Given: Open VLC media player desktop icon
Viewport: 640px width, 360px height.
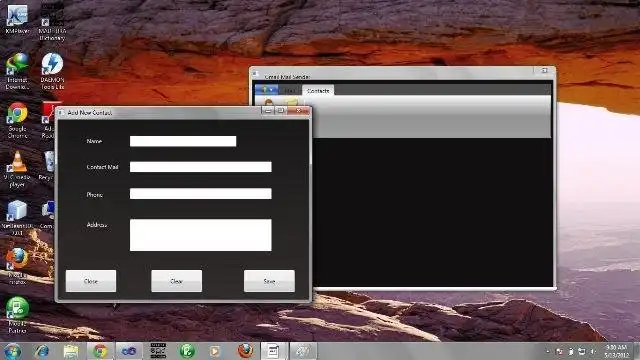Looking at the screenshot, I should (17, 169).
